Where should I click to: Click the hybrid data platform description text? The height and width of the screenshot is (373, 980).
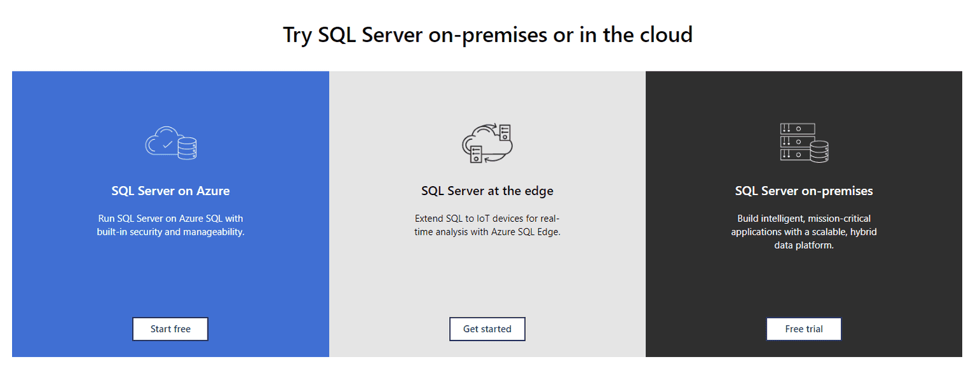803,231
